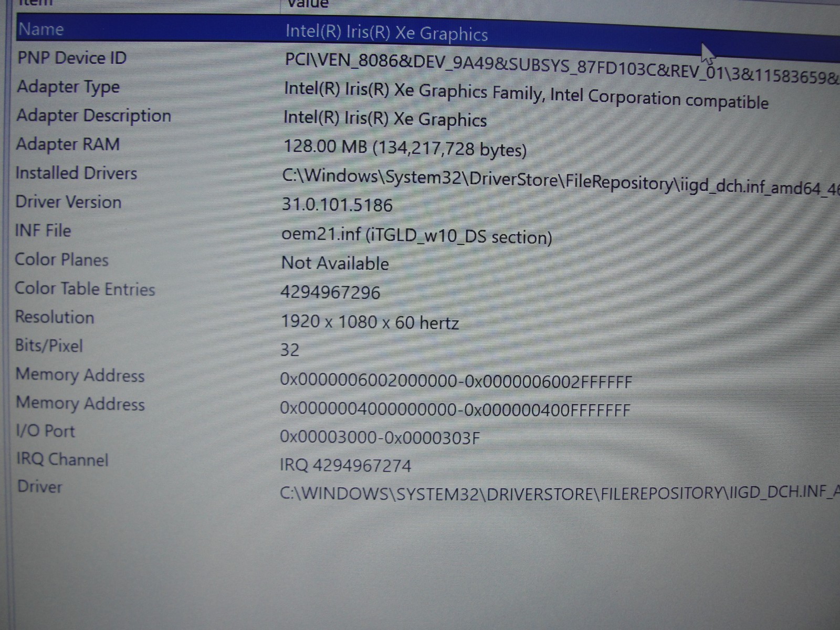Click the Resolution label
The image size is (840, 630).
tap(55, 317)
